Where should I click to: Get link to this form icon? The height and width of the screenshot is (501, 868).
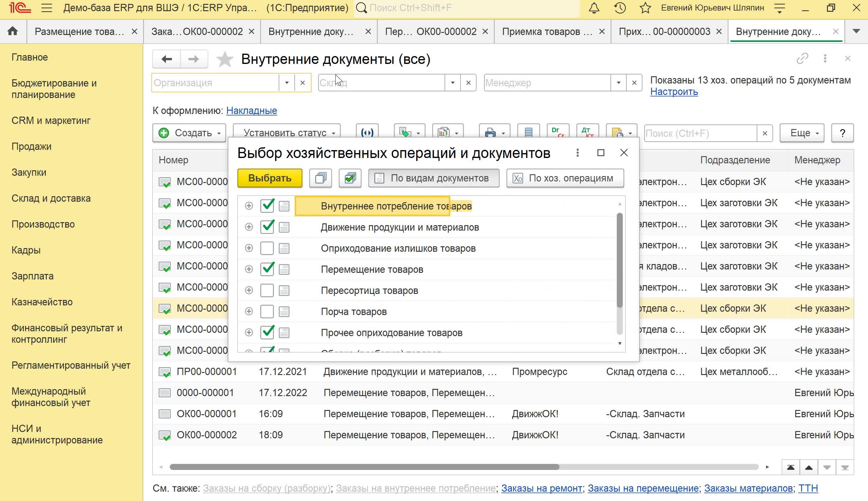[x=802, y=58]
